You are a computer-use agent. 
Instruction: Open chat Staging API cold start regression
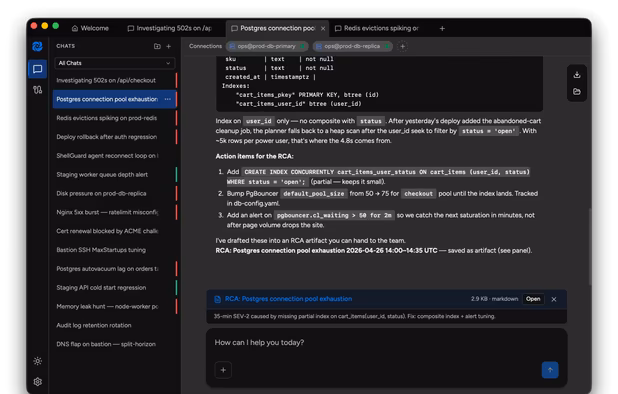[x=115, y=288]
